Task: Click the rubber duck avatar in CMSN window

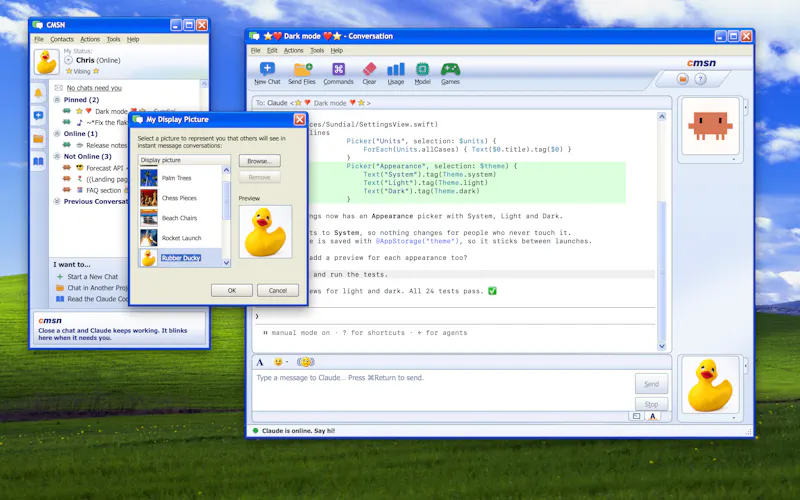Action: (46, 62)
